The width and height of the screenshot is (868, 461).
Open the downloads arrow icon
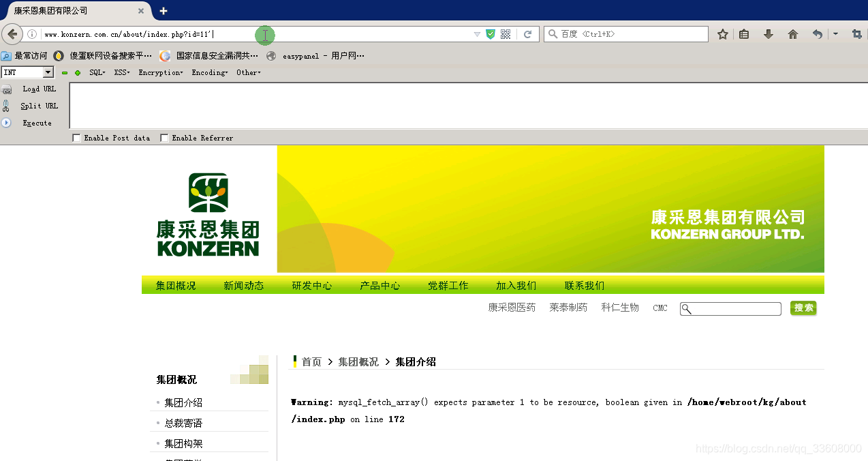(x=769, y=34)
